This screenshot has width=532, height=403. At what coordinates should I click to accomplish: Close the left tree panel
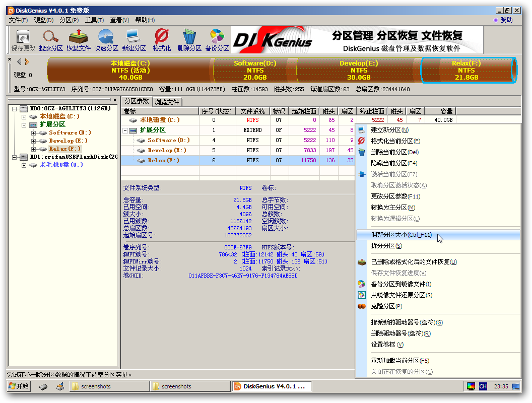coord(115,100)
